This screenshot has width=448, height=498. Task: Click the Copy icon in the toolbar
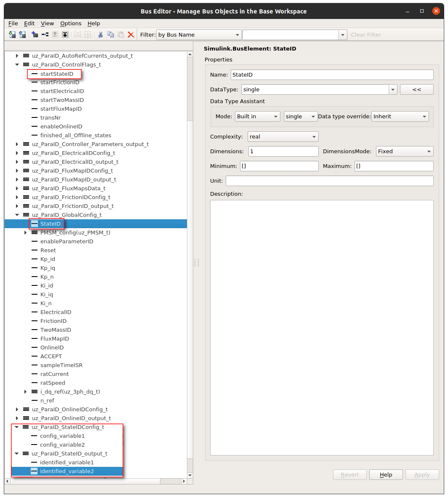pyautogui.click(x=110, y=35)
